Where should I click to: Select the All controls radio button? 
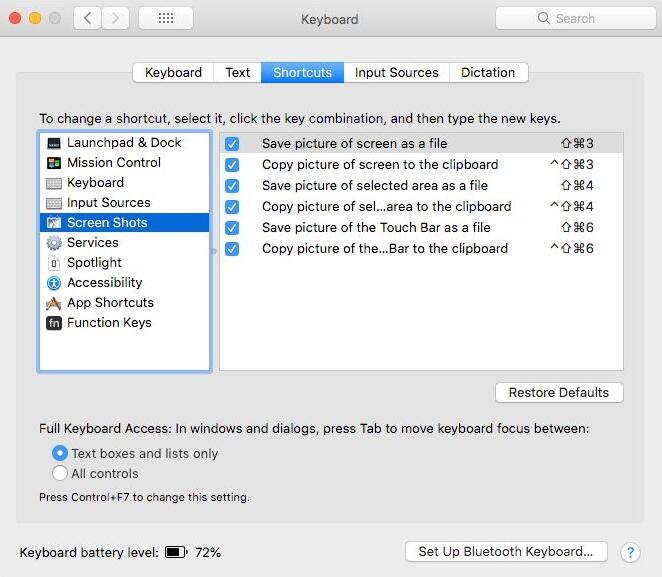(60, 473)
